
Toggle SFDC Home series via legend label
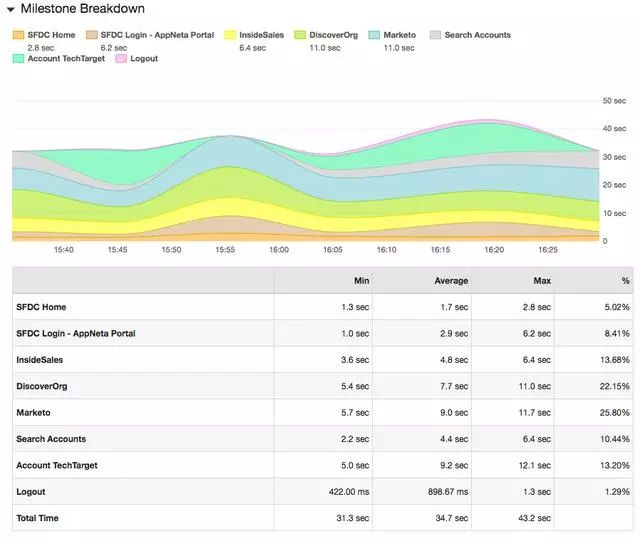[x=51, y=35]
